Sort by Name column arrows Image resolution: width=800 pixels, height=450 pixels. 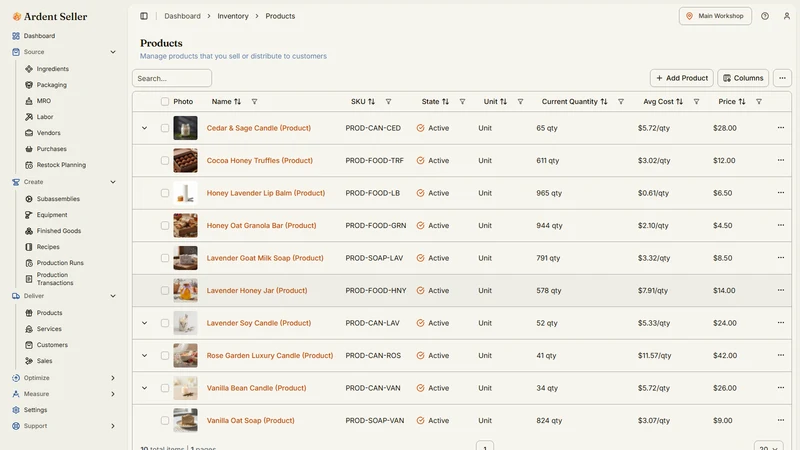point(237,102)
